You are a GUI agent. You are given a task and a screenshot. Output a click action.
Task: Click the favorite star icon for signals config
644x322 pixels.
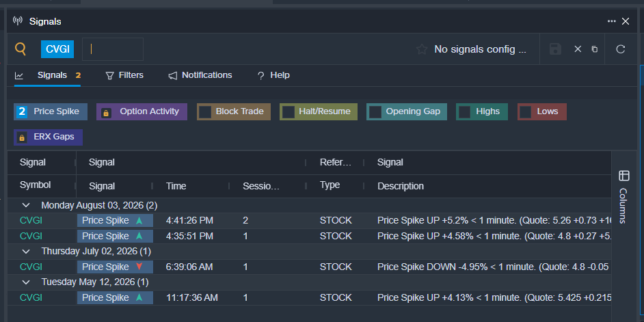422,49
